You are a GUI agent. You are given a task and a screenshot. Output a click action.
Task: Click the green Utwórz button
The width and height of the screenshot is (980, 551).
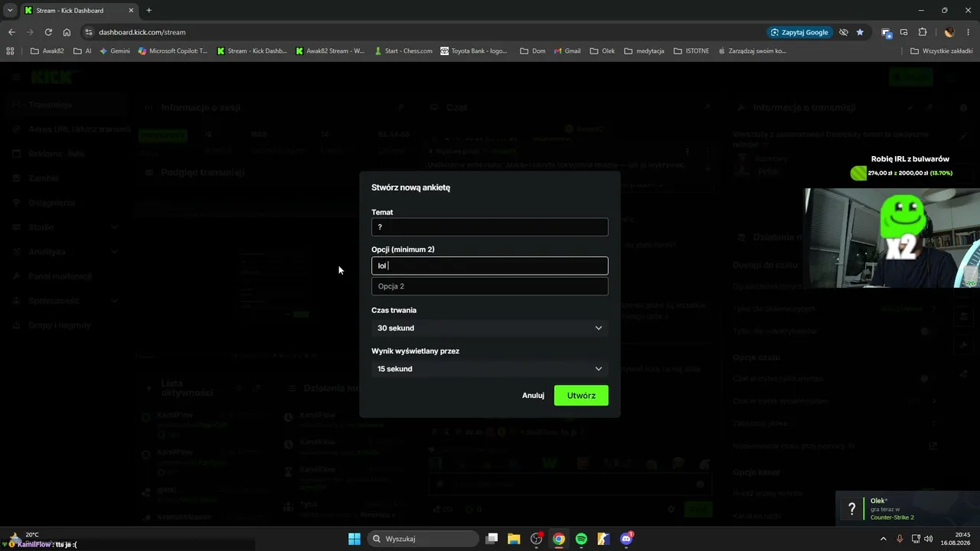coord(581,396)
